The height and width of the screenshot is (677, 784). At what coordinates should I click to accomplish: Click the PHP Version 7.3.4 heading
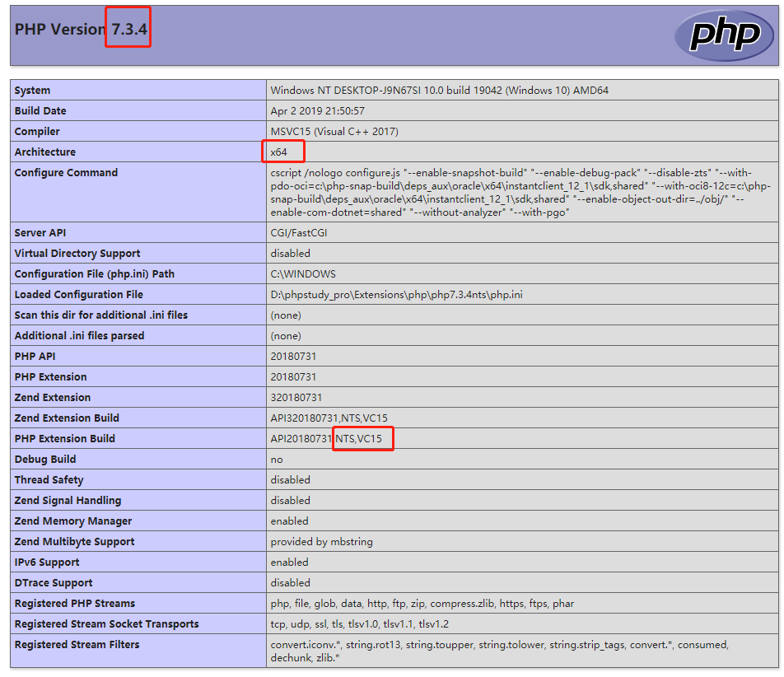point(82,29)
